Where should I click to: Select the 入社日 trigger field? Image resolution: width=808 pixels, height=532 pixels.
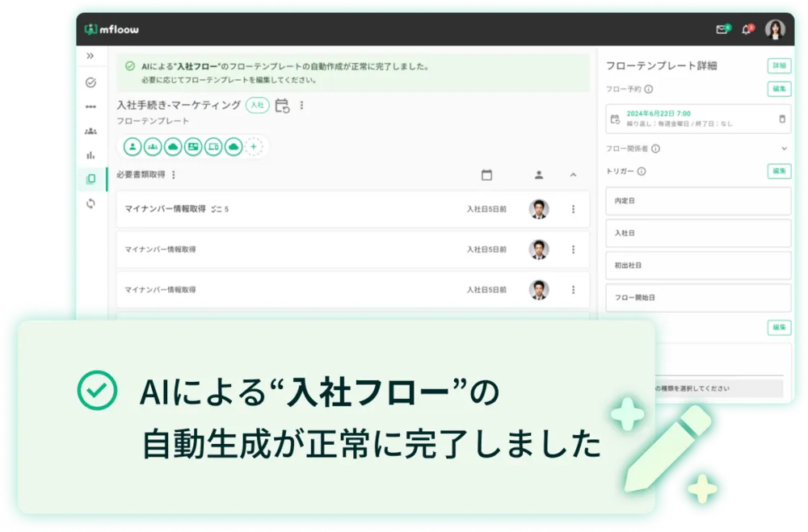click(698, 232)
